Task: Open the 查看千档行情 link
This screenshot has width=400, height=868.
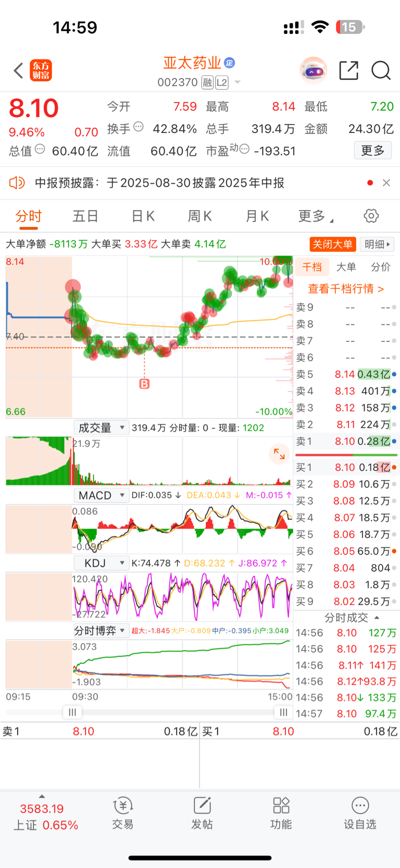Action: (346, 289)
